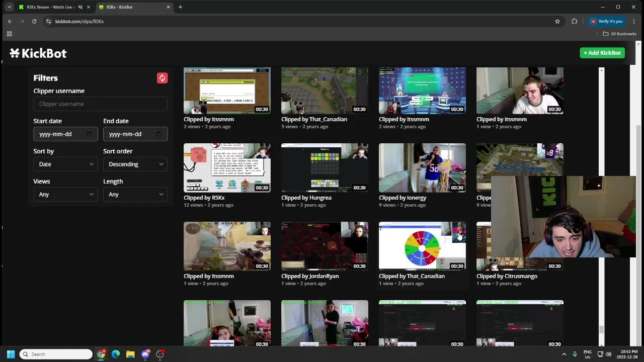Viewport: 644px width, 362px height.
Task: Expand the Length filter dropdown
Action: (x=135, y=195)
